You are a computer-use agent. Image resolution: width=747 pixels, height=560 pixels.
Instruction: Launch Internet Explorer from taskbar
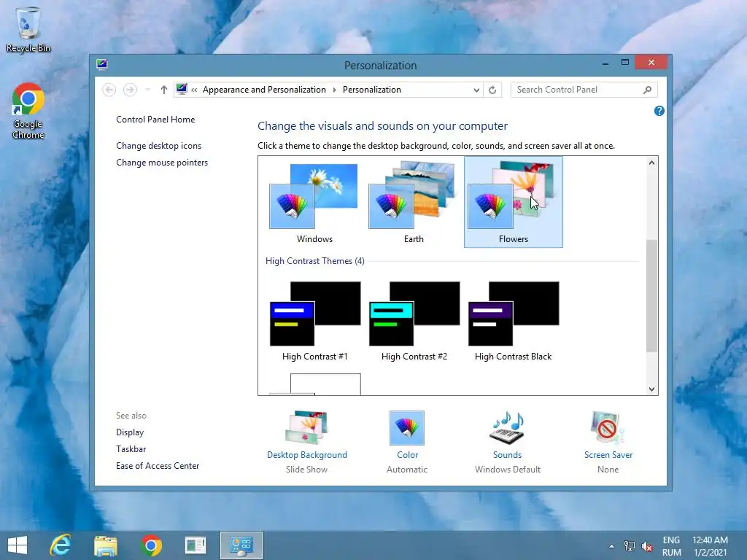tap(61, 545)
